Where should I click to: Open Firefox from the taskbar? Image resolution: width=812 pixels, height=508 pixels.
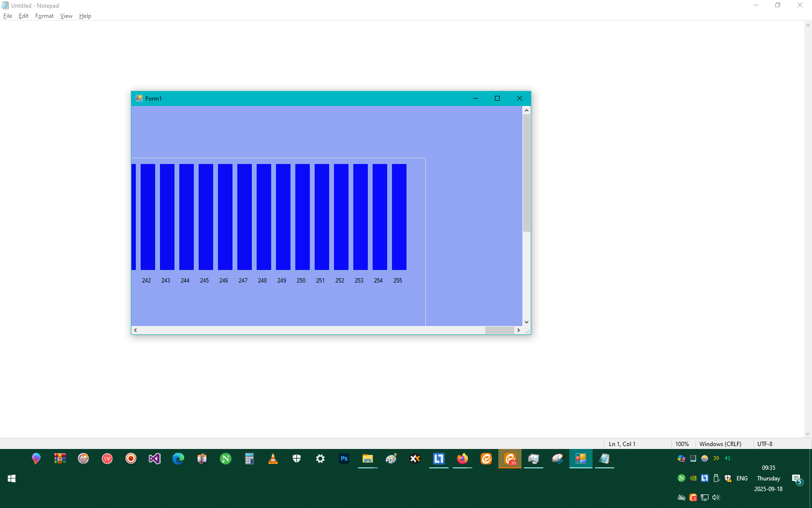point(463,459)
